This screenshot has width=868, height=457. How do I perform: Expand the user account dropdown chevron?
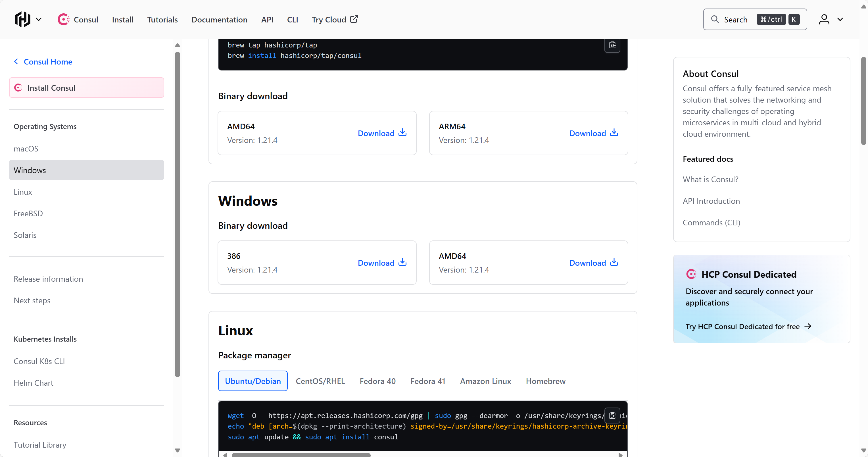pyautogui.click(x=840, y=19)
